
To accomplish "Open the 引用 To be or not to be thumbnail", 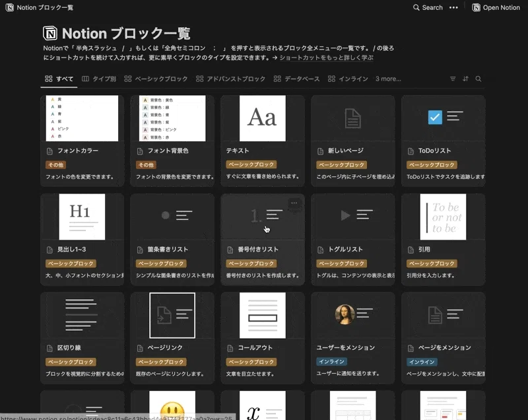I will tap(443, 217).
